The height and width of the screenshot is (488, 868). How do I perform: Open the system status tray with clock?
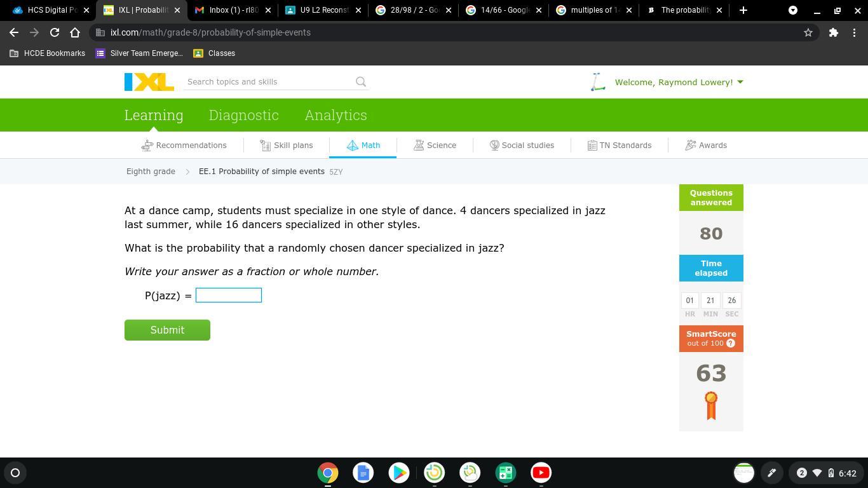tap(825, 473)
